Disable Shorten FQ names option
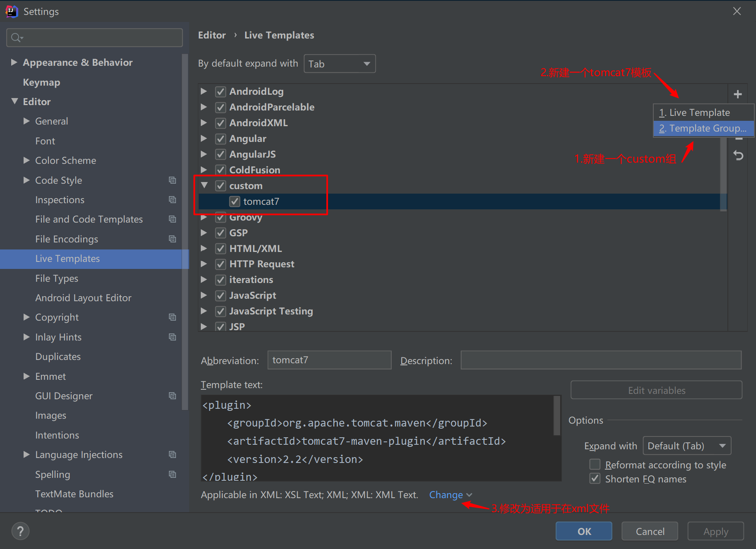Viewport: 756px width, 549px height. tap(595, 479)
